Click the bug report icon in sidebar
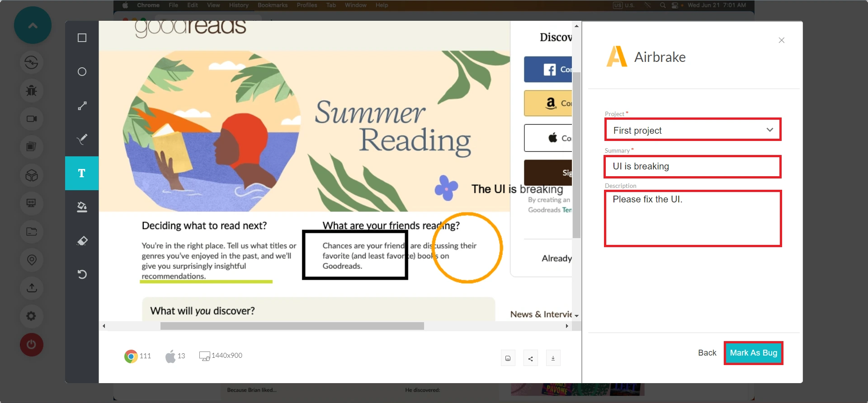 (x=31, y=90)
